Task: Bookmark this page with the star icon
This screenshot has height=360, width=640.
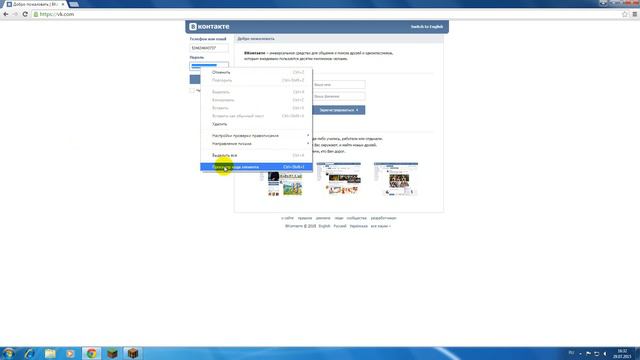Action: (x=624, y=14)
